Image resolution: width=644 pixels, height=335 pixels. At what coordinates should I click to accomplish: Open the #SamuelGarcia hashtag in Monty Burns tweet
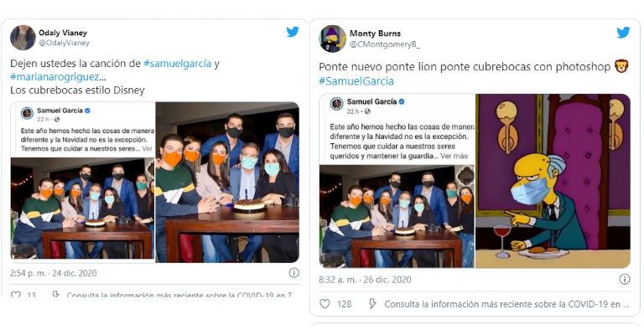click(x=356, y=81)
